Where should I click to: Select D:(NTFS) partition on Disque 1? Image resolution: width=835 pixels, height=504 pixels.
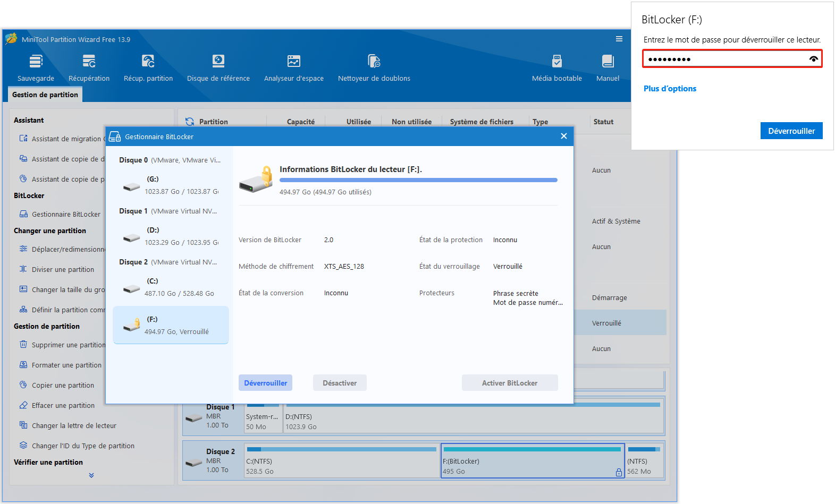[474, 416]
